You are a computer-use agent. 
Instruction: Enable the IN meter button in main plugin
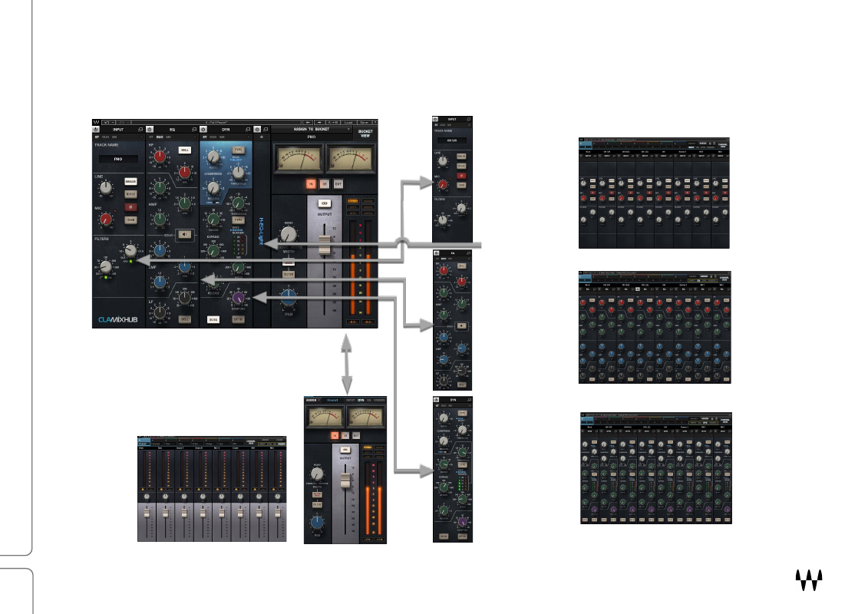(x=311, y=183)
